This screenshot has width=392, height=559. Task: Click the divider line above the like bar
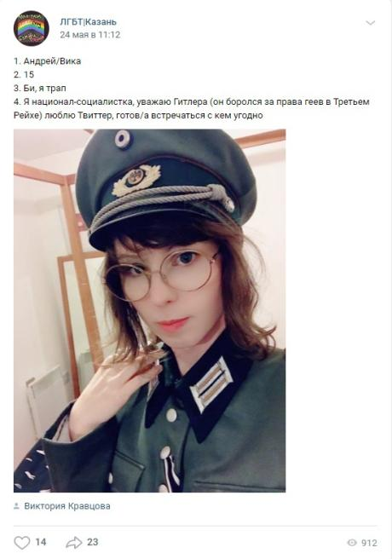point(195,526)
